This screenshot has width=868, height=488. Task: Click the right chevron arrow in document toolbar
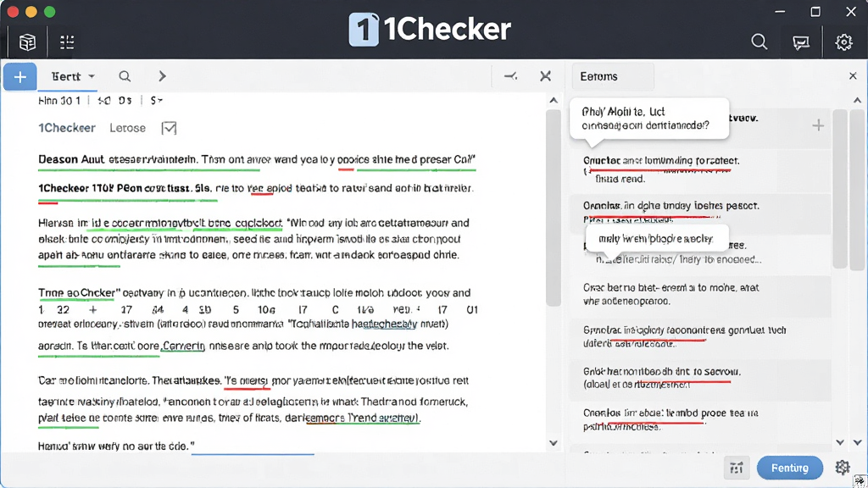(x=162, y=76)
